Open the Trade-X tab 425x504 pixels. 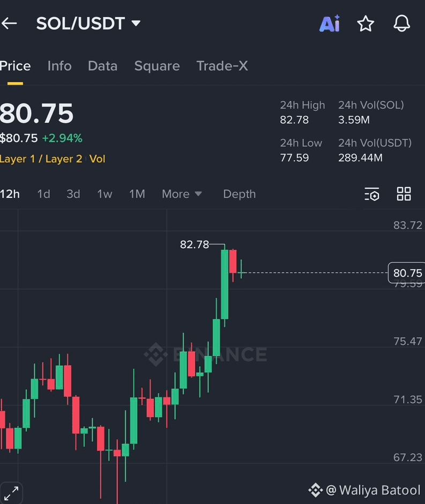222,66
